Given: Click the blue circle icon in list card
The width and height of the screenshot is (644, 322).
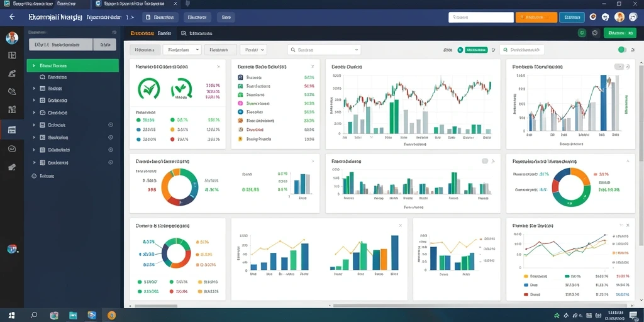Looking at the screenshot, I should coord(240,112).
